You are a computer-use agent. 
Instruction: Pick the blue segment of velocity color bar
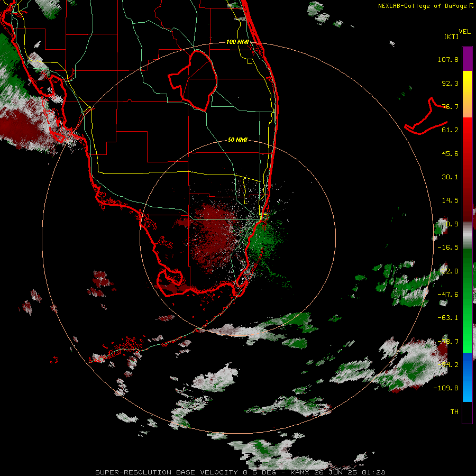click(x=467, y=377)
